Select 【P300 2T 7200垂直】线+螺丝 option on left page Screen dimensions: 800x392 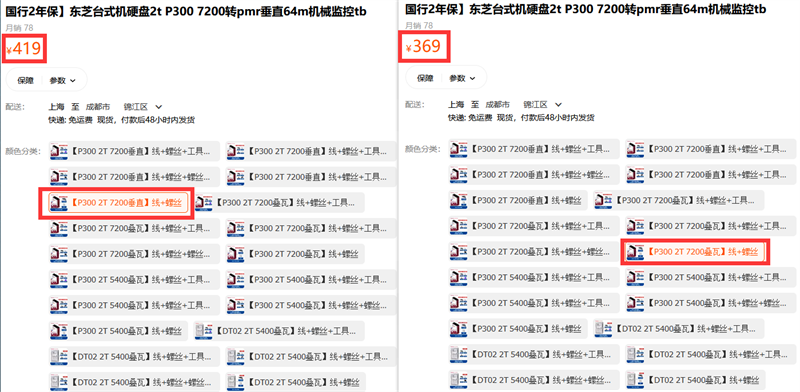(x=118, y=203)
